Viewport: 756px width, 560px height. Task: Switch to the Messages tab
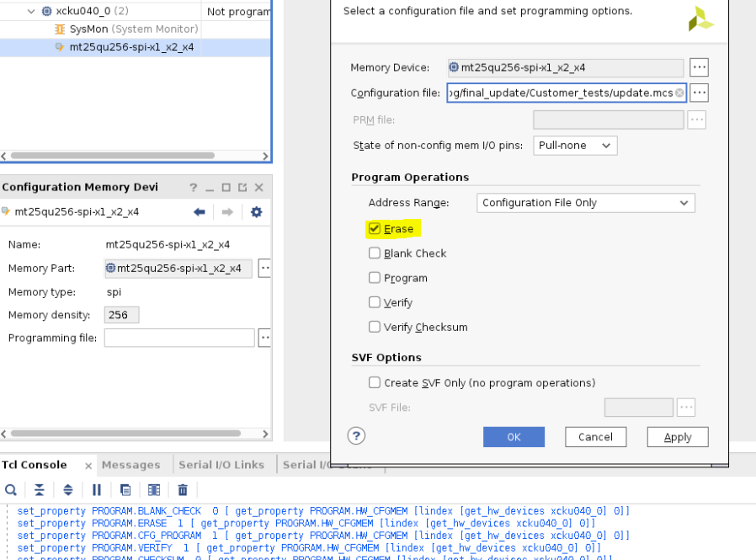coord(130,465)
